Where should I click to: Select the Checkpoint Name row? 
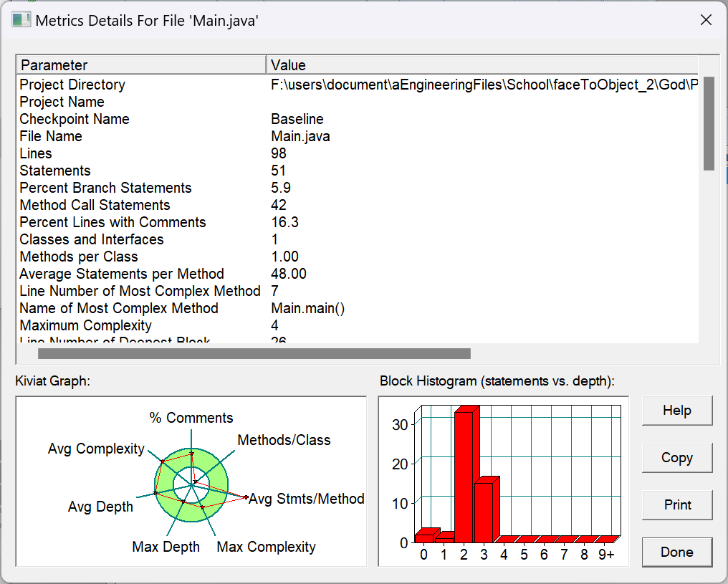(x=358, y=119)
